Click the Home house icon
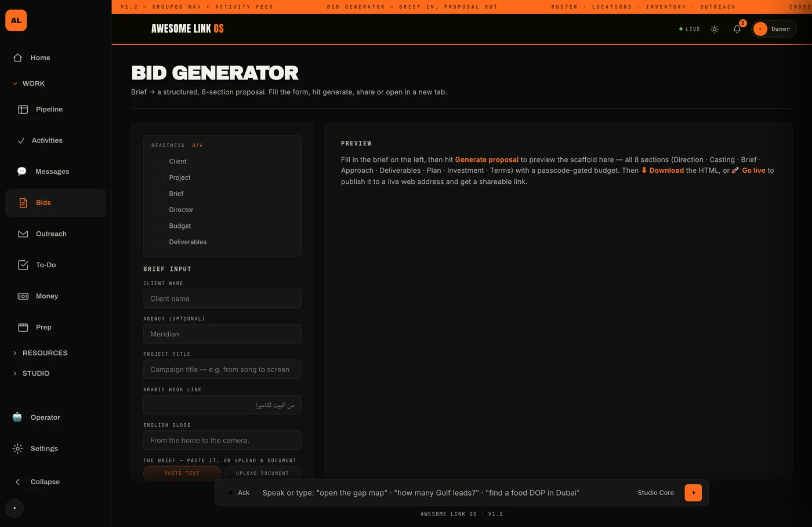Screen dimensions: 812x527 click(x=17, y=57)
